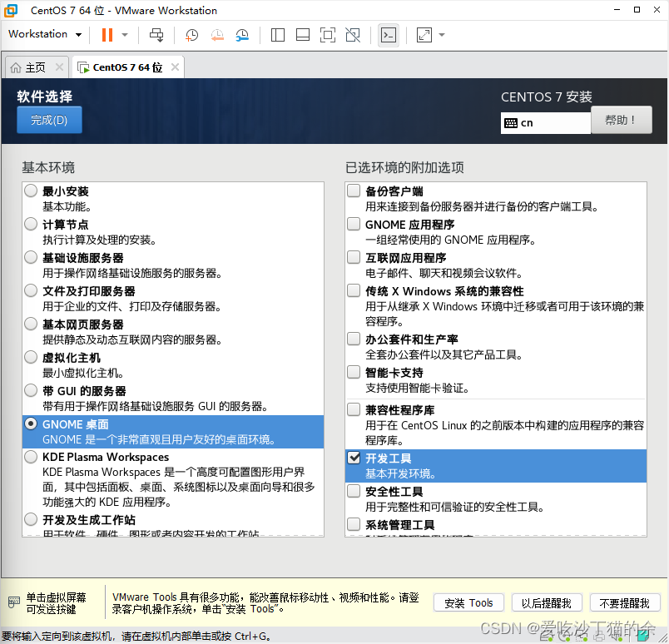Check 办公套件和生产率 checkbox
This screenshot has width=669, height=644.
pos(354,339)
